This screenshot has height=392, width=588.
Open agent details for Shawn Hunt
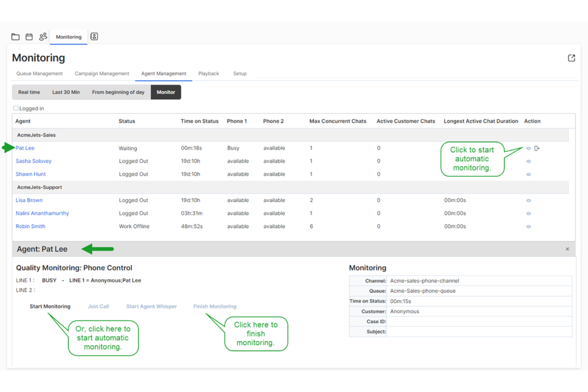[x=31, y=174]
